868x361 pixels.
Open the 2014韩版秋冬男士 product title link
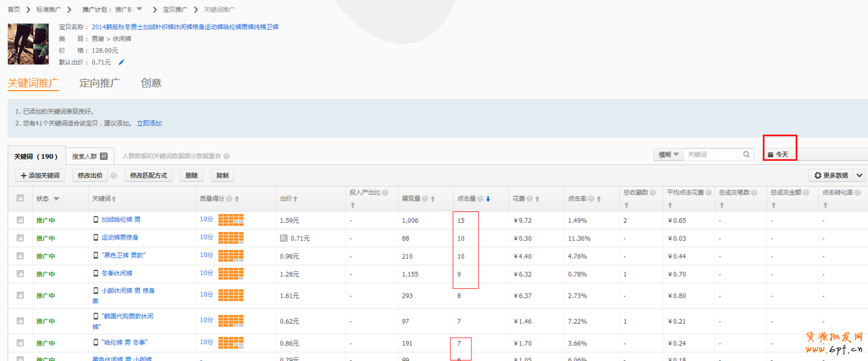pyautogui.click(x=185, y=27)
